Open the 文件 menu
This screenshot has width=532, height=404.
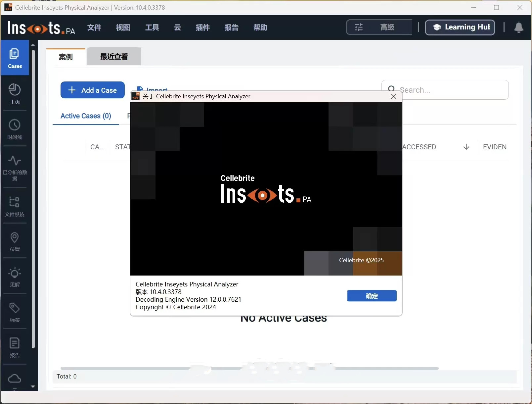94,27
